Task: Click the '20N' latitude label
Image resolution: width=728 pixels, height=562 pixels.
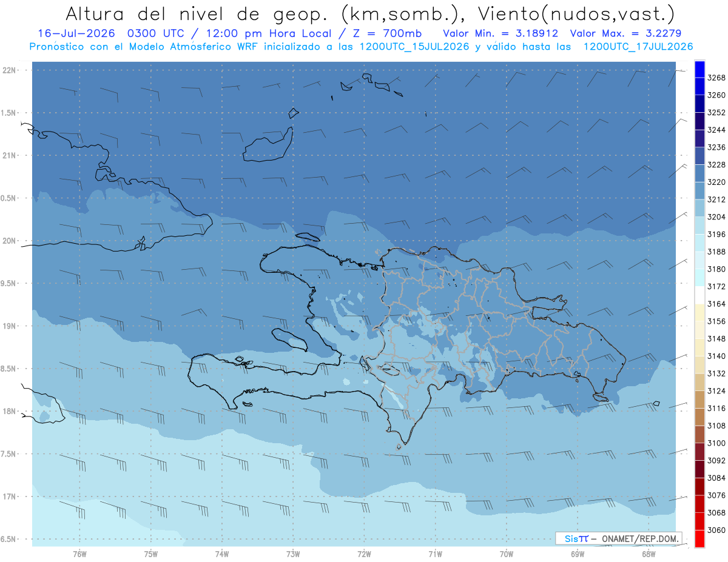Action: (10, 241)
